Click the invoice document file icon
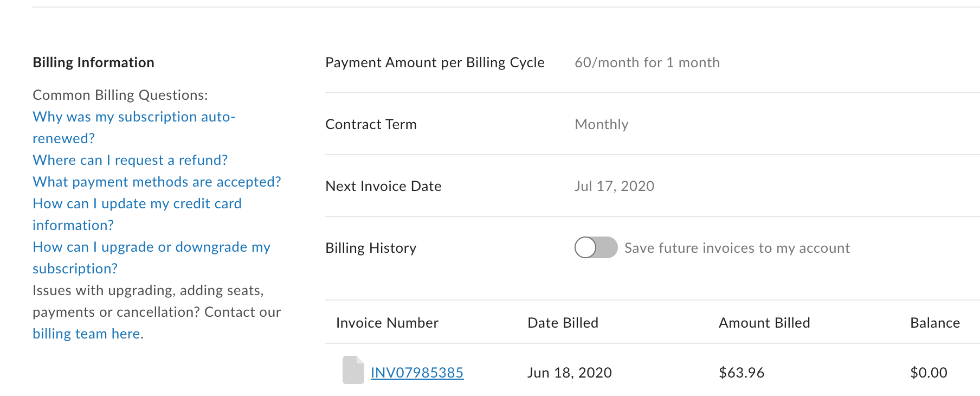Viewport: 980px width, 396px height. [353, 370]
